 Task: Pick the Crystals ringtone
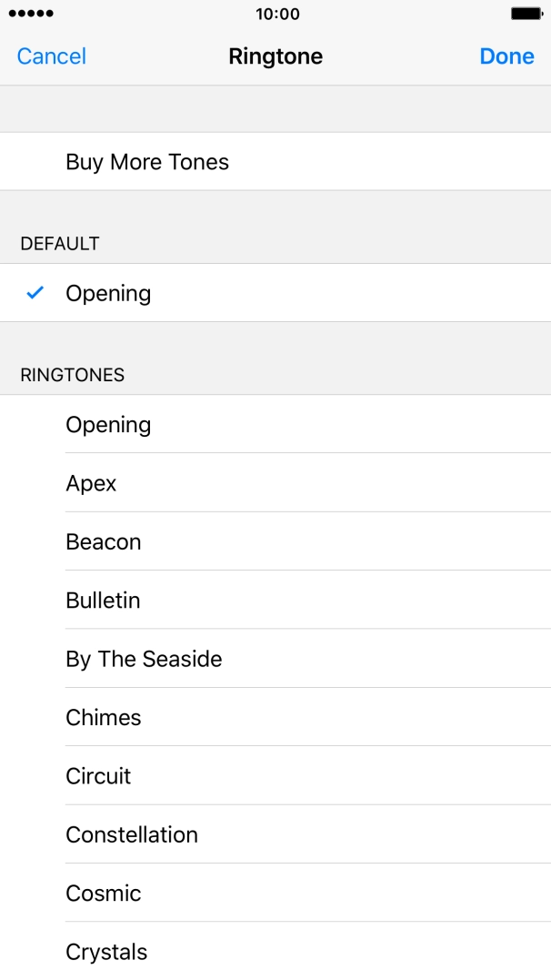pyautogui.click(x=106, y=952)
